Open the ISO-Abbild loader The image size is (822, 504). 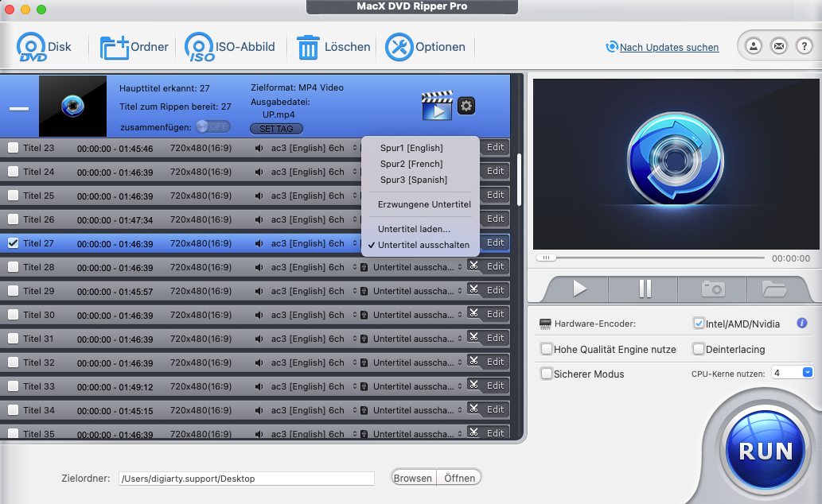tap(200, 48)
